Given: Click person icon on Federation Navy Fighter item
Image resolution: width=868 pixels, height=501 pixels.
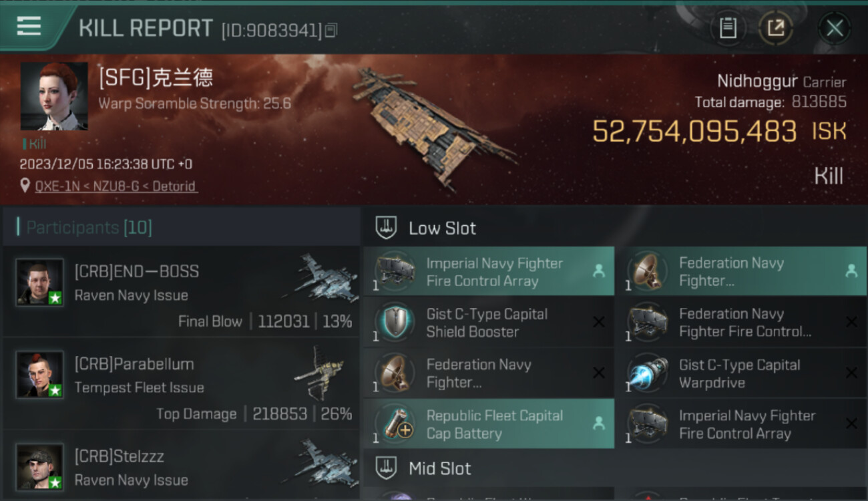Looking at the screenshot, I should pyautogui.click(x=851, y=271).
